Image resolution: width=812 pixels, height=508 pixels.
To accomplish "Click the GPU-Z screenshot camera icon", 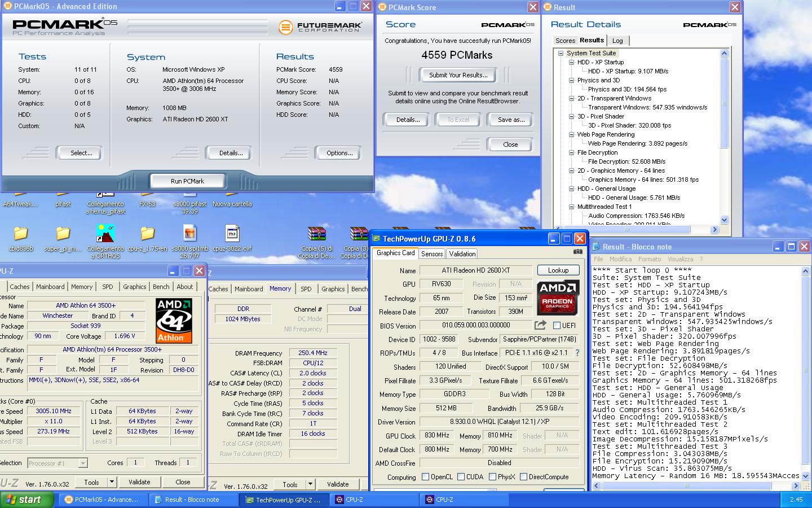I will 578,252.
